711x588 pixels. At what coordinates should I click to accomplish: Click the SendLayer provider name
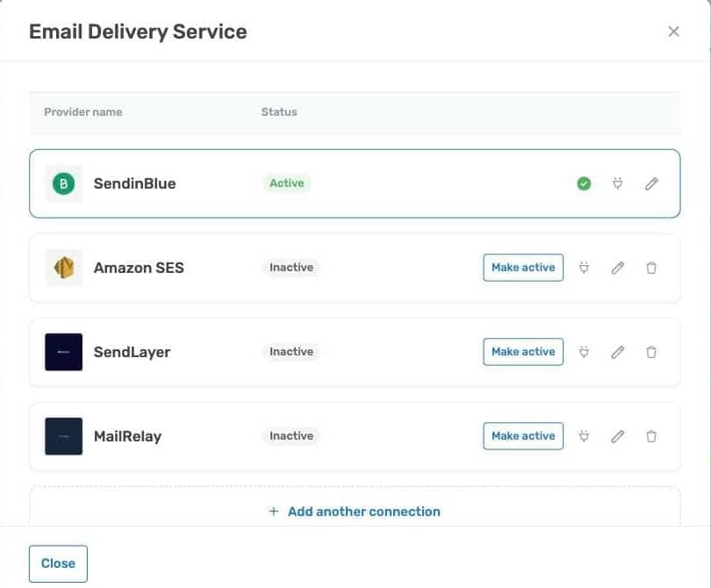132,352
